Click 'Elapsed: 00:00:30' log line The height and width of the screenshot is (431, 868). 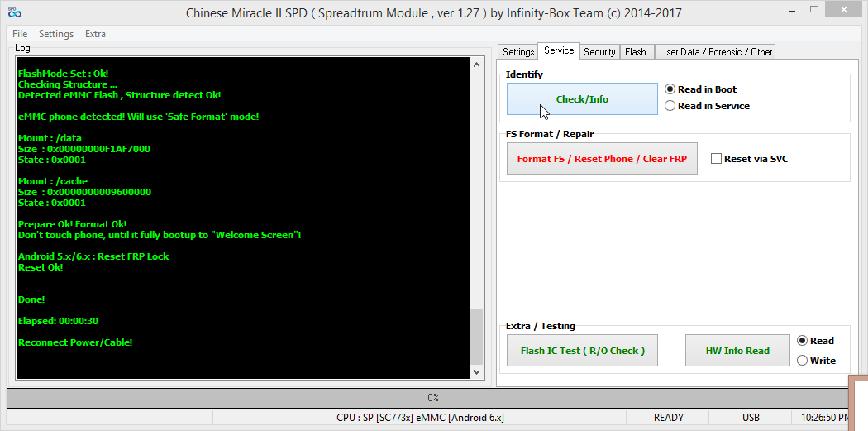tap(58, 321)
